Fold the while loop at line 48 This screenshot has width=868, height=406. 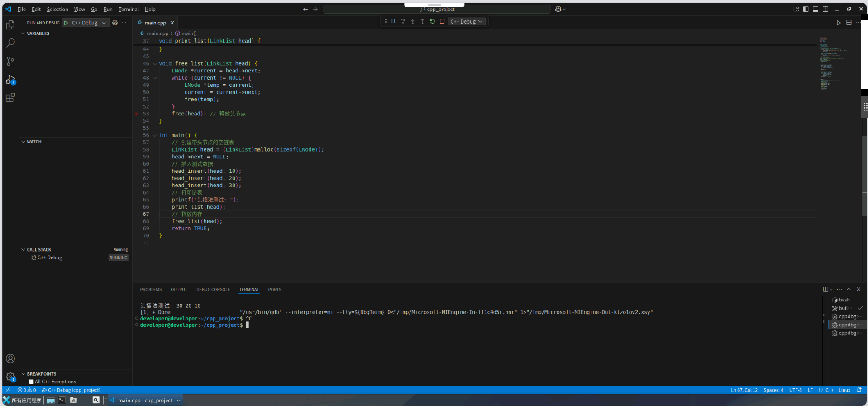click(x=155, y=78)
